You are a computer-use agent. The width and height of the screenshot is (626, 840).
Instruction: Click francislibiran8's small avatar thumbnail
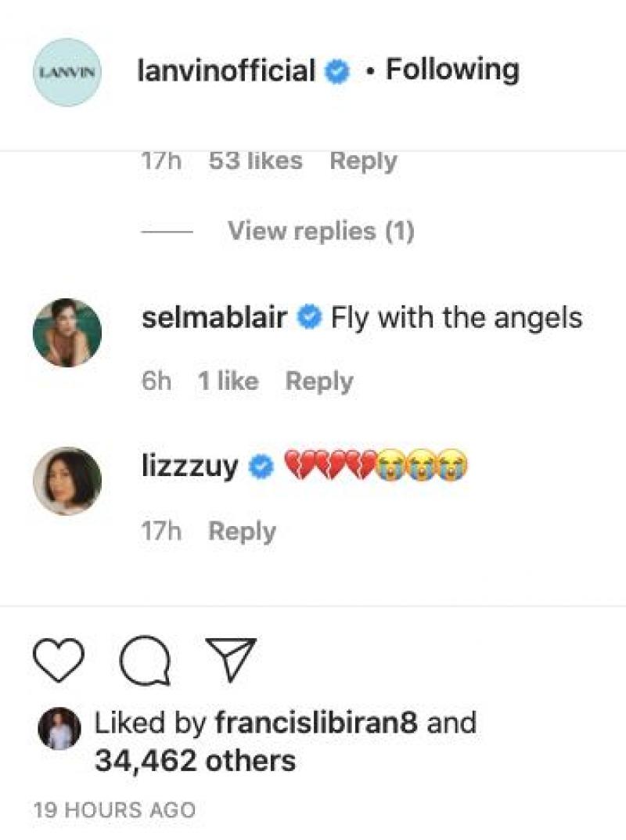[x=59, y=728]
